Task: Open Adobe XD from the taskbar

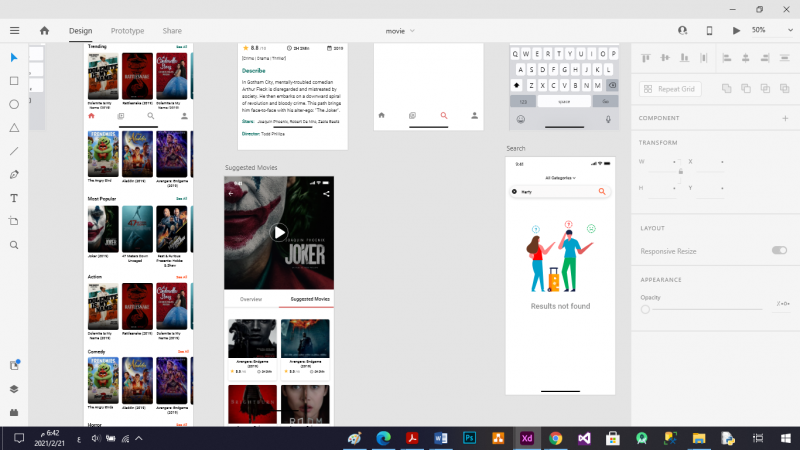Action: click(x=527, y=438)
